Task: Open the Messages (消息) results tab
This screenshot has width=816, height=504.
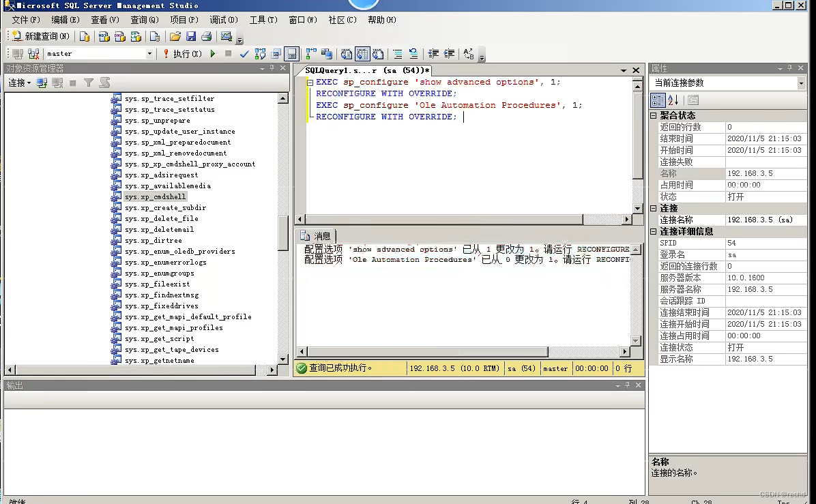Action: (316, 235)
